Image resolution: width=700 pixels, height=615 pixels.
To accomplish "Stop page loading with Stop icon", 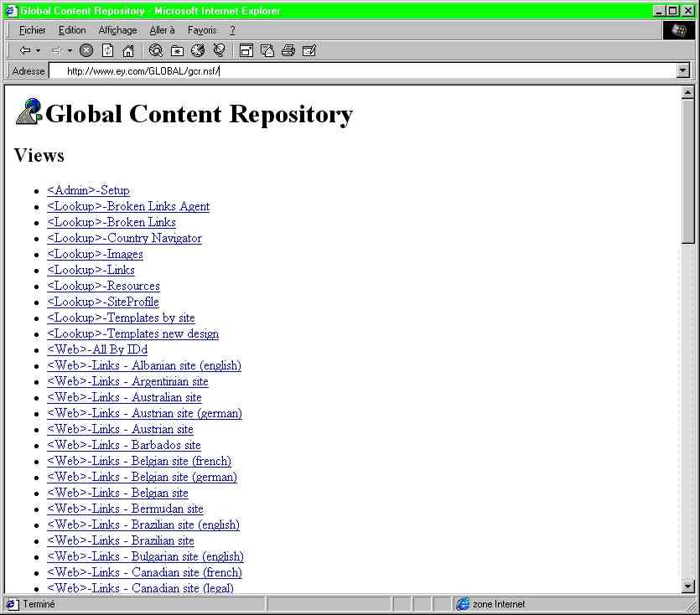I will [86, 50].
